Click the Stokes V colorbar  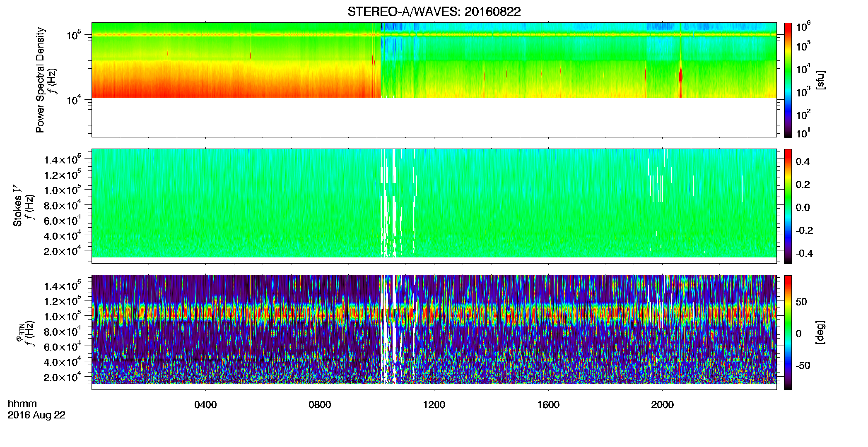click(x=788, y=206)
